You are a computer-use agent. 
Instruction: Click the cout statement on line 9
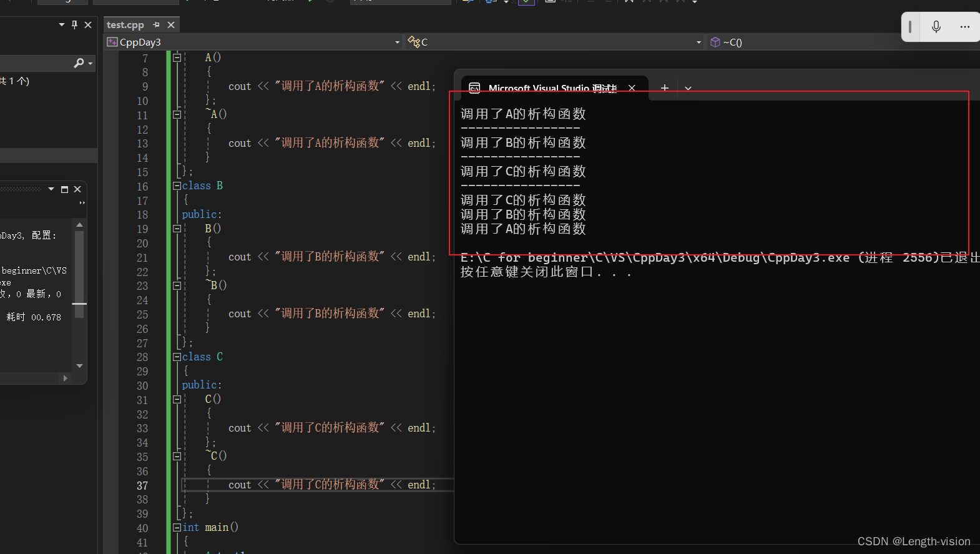click(331, 86)
